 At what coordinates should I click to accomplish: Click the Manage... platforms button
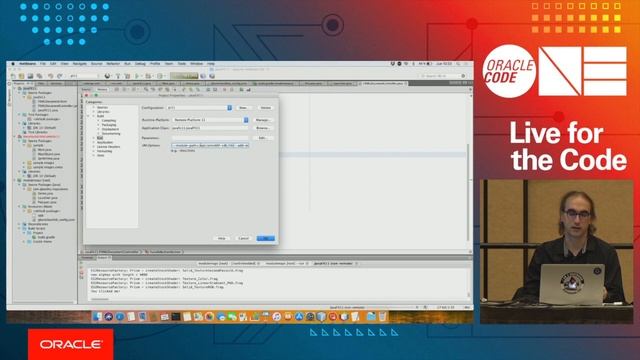[x=262, y=120]
